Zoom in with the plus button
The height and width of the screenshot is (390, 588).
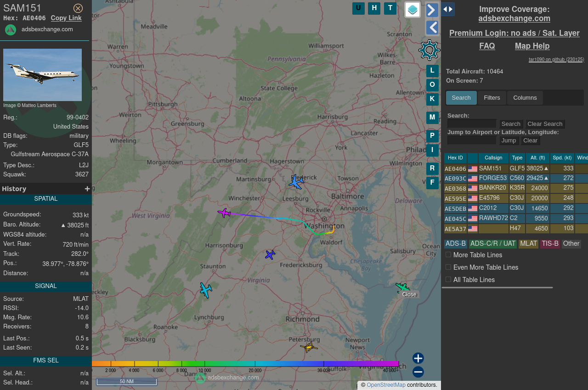418,358
